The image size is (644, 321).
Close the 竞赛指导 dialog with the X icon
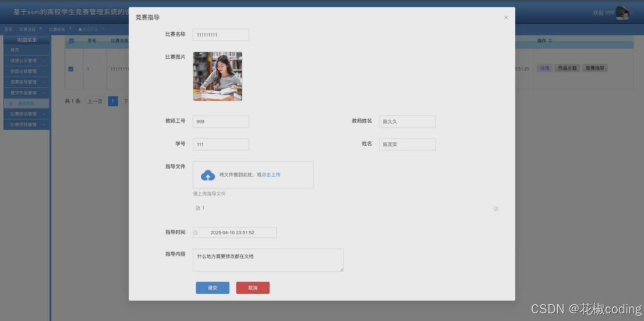tap(506, 17)
